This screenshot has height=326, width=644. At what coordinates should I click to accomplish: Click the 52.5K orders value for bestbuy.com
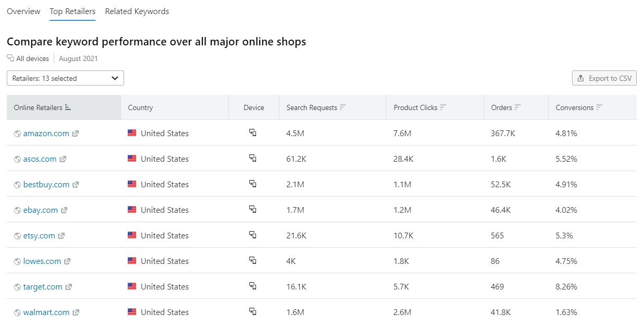pos(501,185)
